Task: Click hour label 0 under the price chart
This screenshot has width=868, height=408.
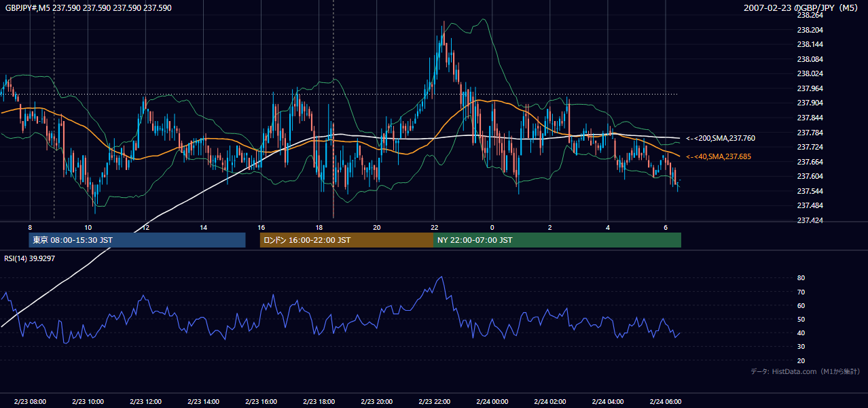Action: [492, 227]
